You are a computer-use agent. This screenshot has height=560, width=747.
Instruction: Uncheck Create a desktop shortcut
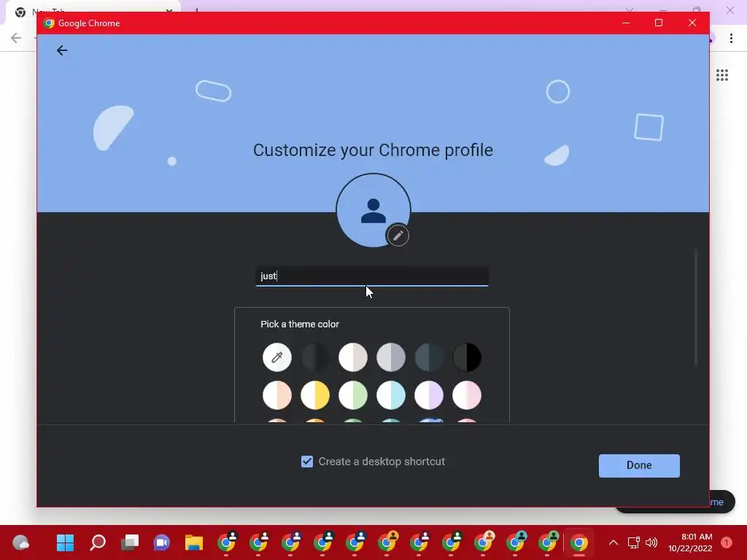click(307, 462)
